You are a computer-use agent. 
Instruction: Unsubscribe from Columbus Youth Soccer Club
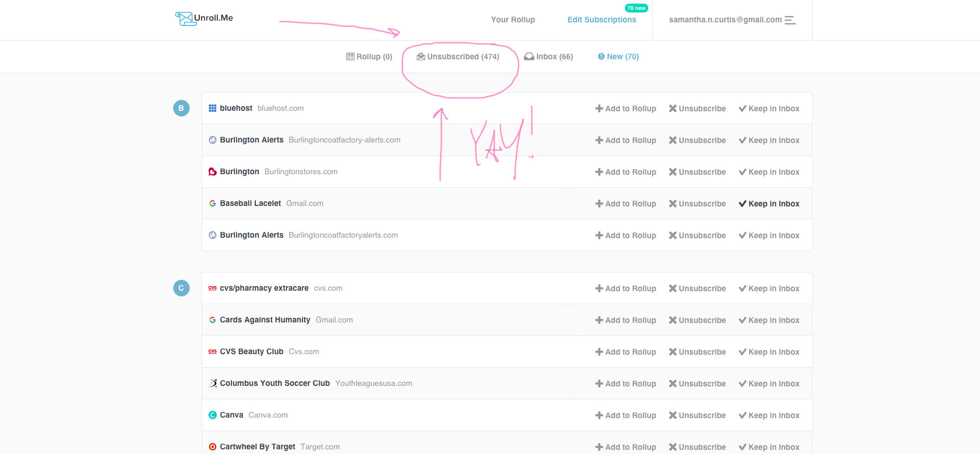tap(697, 384)
